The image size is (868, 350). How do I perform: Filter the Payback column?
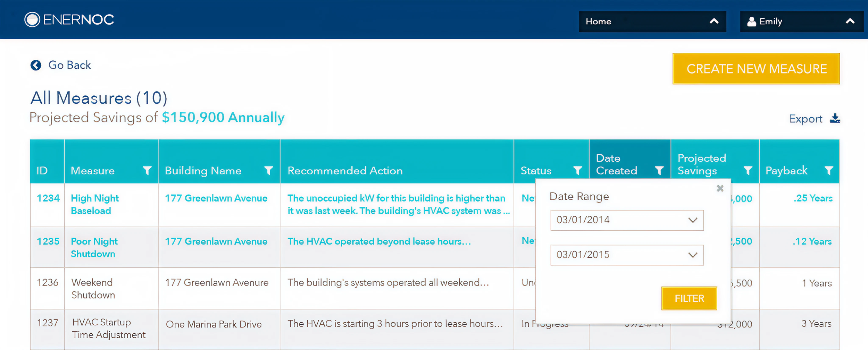pos(829,170)
